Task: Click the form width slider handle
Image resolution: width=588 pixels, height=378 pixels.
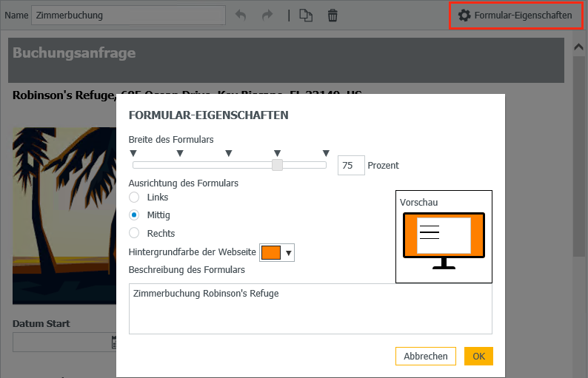Action: [277, 165]
